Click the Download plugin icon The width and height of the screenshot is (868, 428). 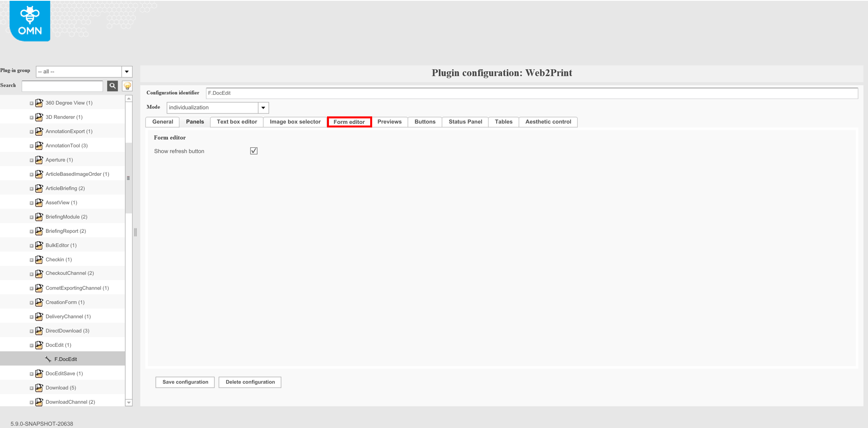(39, 387)
